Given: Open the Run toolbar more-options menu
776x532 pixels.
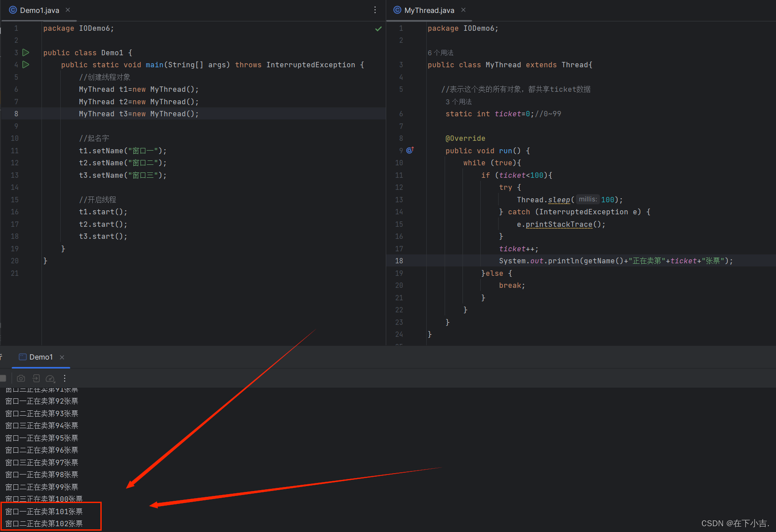Looking at the screenshot, I should click(x=65, y=378).
